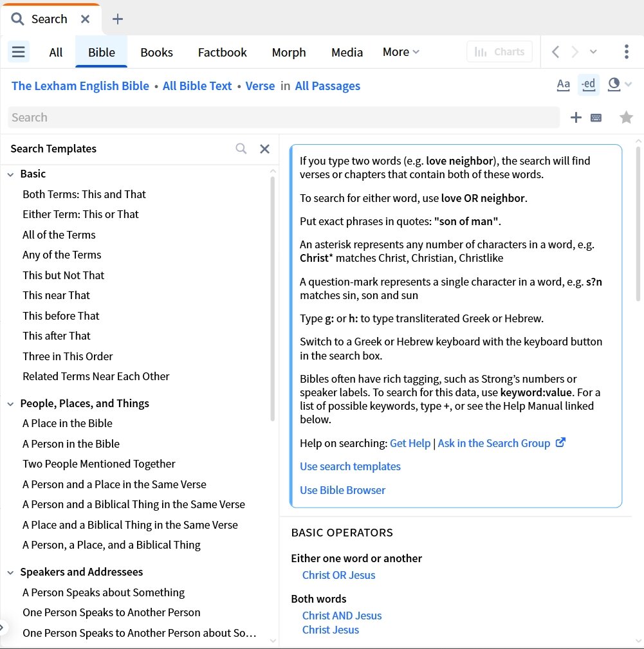Viewport: 644px width, 649px height.
Task: Open the three-dot panel options menu
Action: click(x=626, y=51)
